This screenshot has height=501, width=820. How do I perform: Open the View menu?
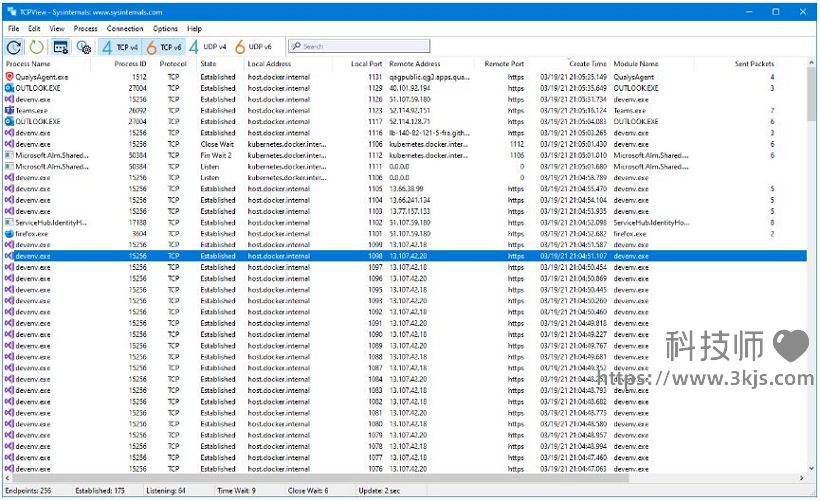57,29
